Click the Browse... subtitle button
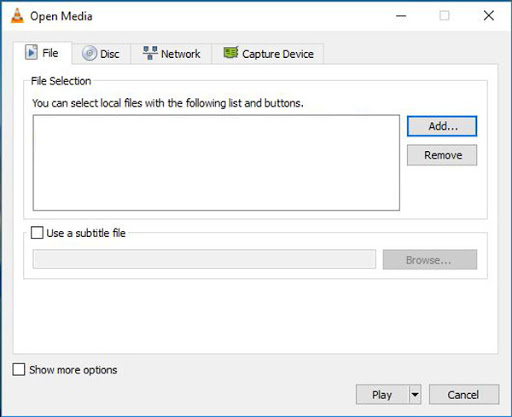The width and height of the screenshot is (512, 417). [x=430, y=259]
